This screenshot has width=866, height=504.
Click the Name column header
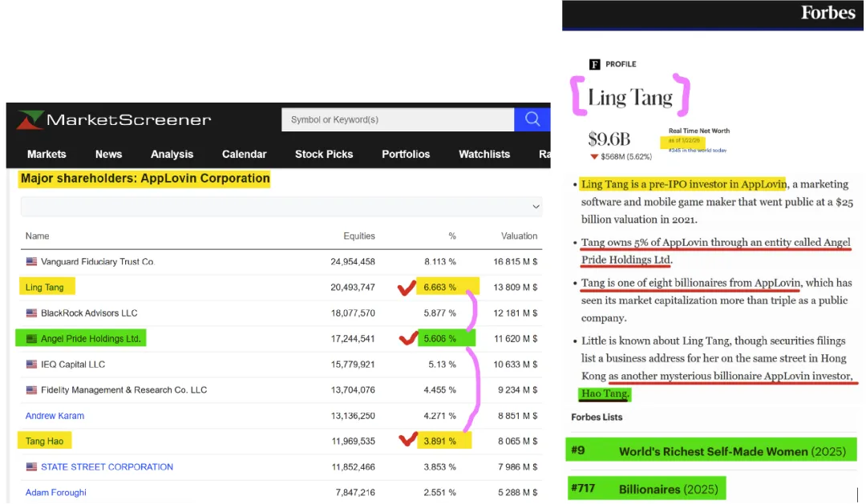37,236
